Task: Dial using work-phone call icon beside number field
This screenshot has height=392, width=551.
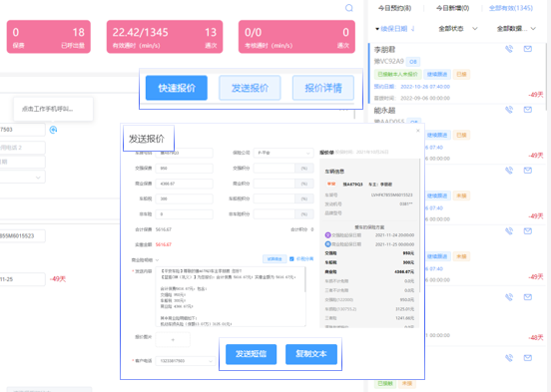Action: click(53, 130)
